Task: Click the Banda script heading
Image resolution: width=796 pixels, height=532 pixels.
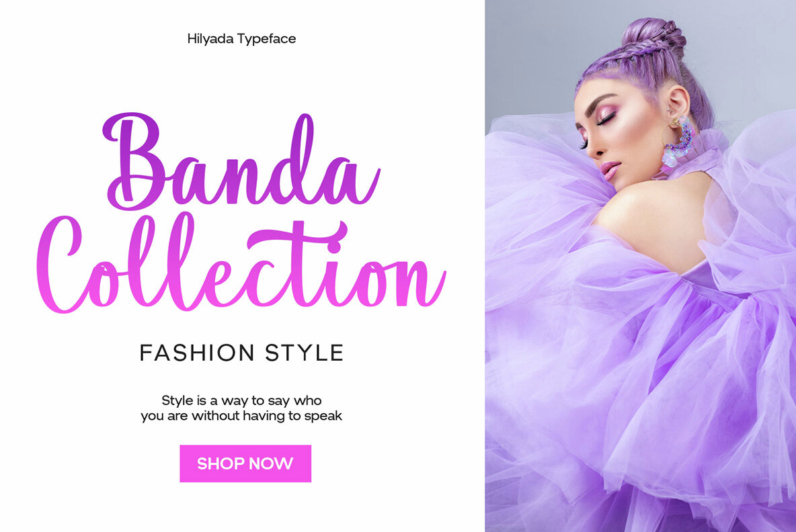Action: click(x=241, y=160)
